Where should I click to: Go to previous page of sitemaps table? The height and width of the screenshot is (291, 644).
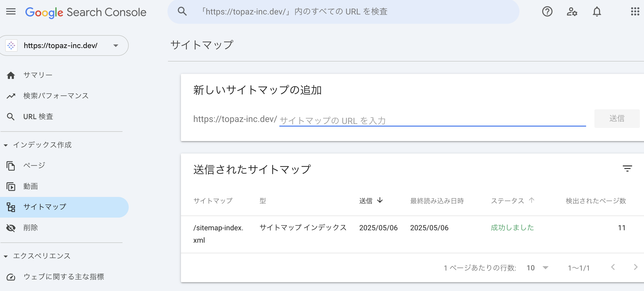pos(613,267)
